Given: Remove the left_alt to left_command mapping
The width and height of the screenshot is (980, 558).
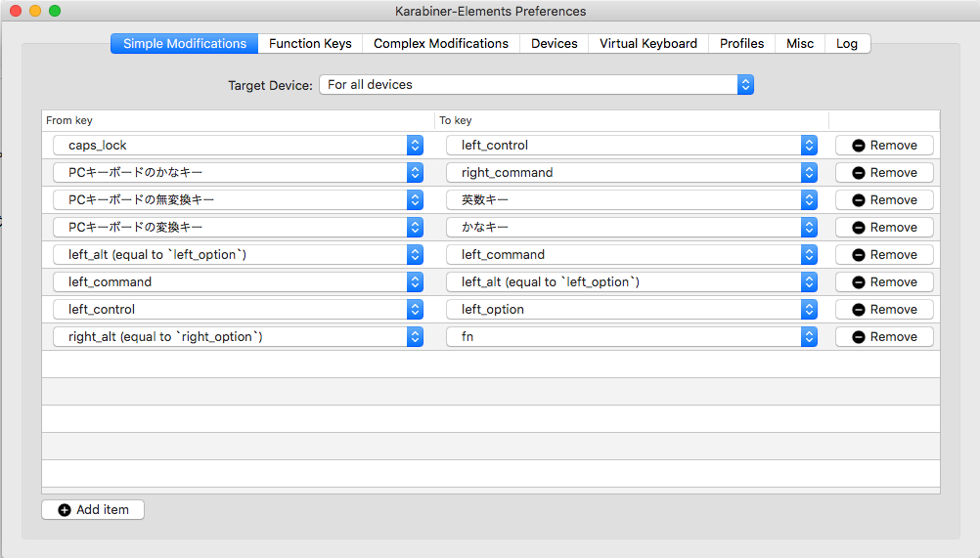Looking at the screenshot, I should click(884, 255).
